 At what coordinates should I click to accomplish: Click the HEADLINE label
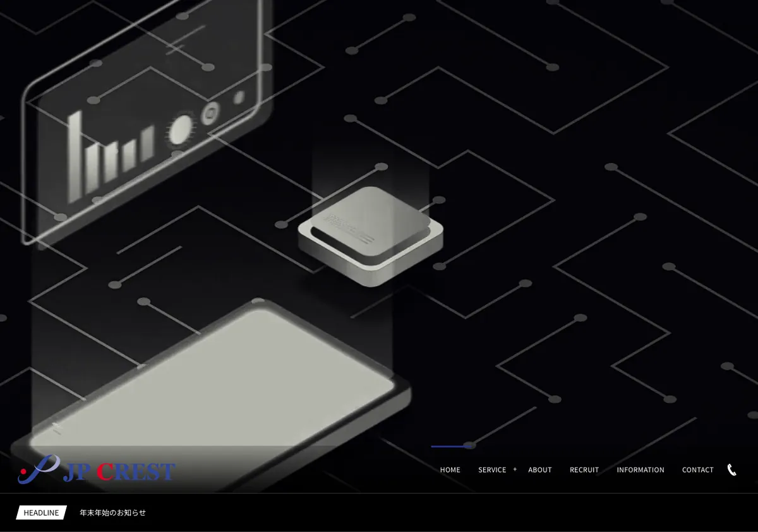point(41,512)
